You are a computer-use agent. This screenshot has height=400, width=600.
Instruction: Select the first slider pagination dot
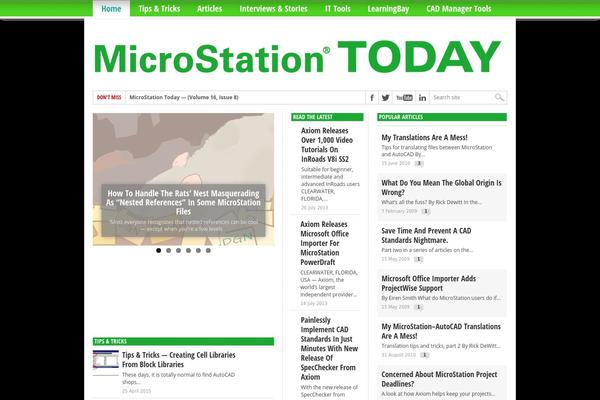click(158, 250)
